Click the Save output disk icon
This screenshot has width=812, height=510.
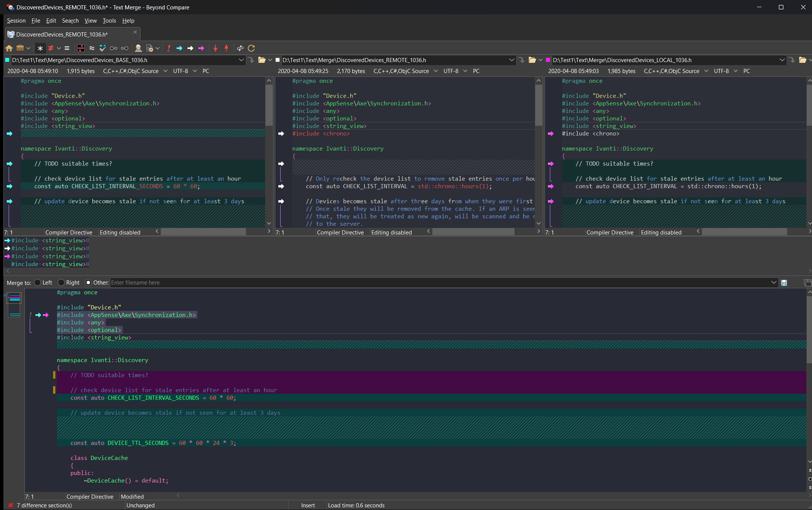[784, 283]
